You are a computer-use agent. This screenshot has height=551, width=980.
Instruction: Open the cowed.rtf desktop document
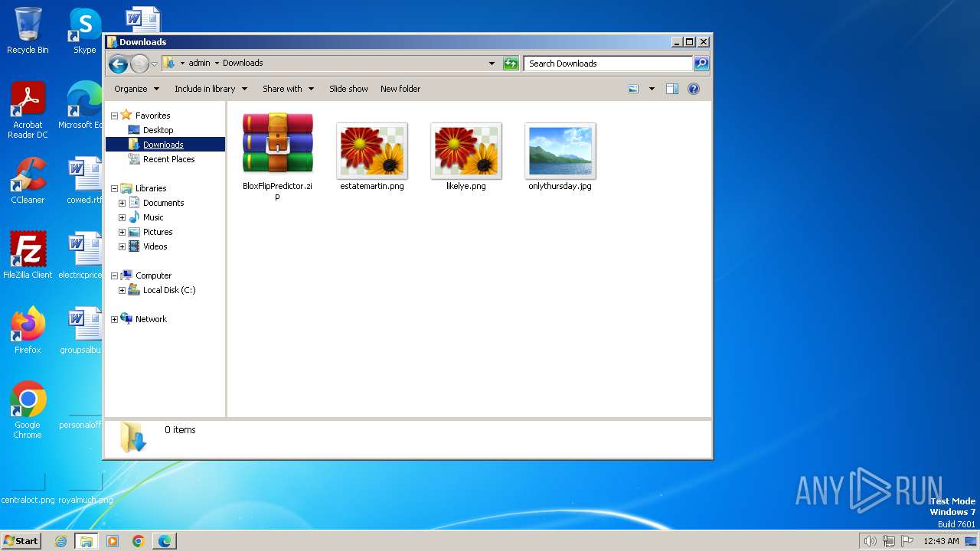pos(84,181)
